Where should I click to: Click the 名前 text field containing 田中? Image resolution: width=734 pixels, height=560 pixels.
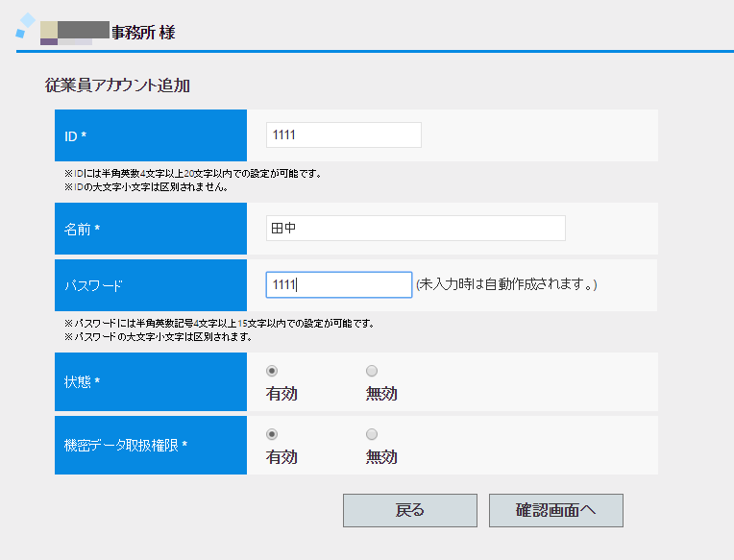click(x=415, y=229)
